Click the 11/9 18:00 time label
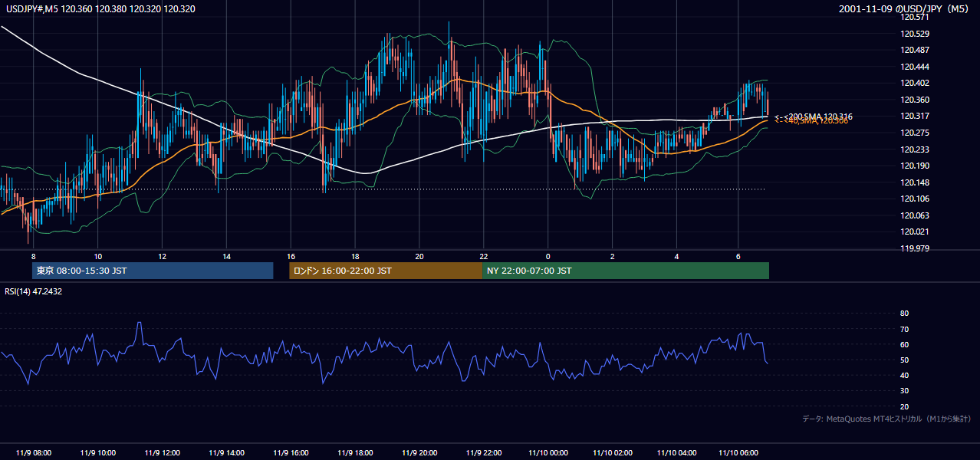 click(355, 452)
